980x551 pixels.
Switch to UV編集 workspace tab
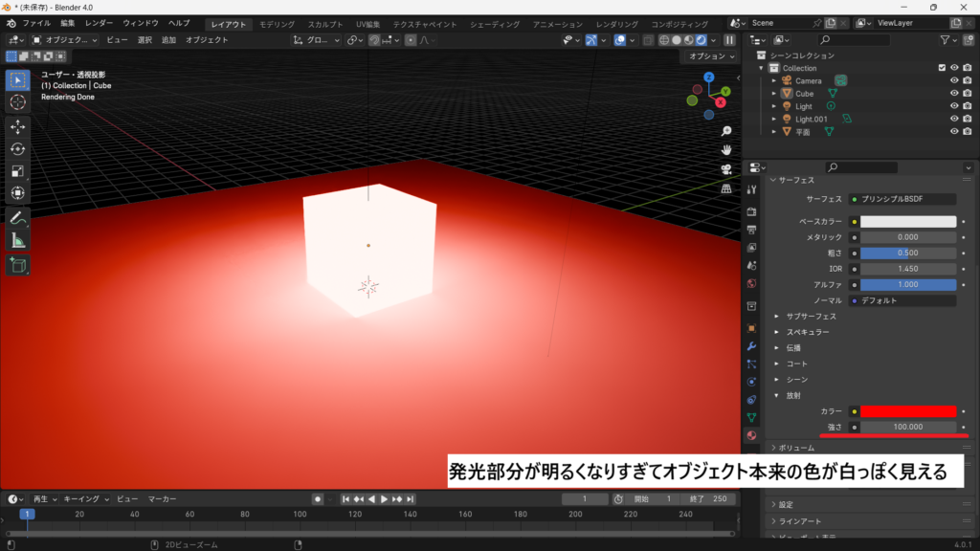tap(368, 24)
